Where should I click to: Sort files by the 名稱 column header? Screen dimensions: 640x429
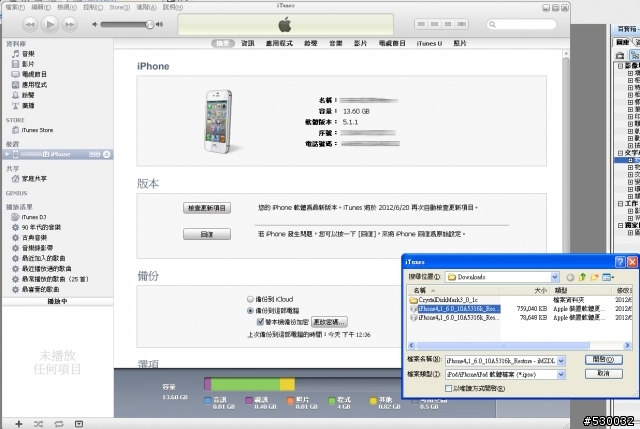click(x=453, y=290)
